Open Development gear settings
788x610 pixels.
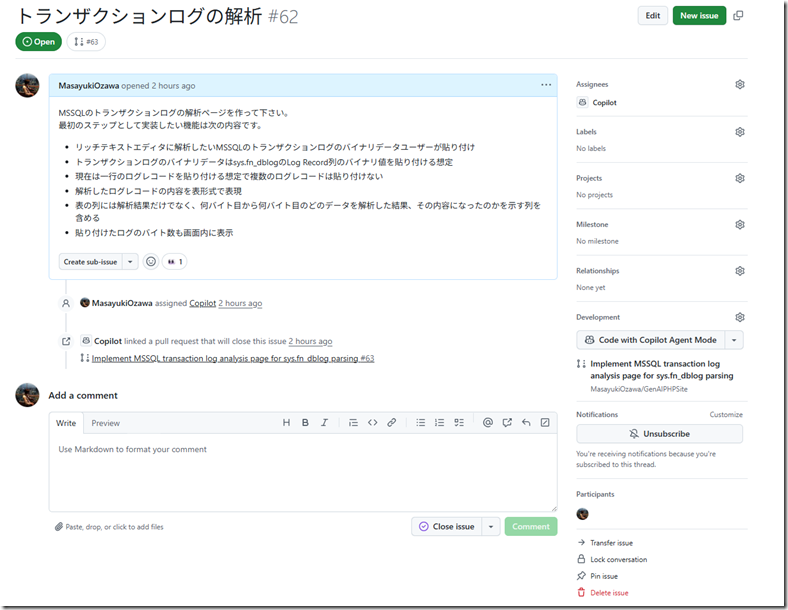[740, 317]
